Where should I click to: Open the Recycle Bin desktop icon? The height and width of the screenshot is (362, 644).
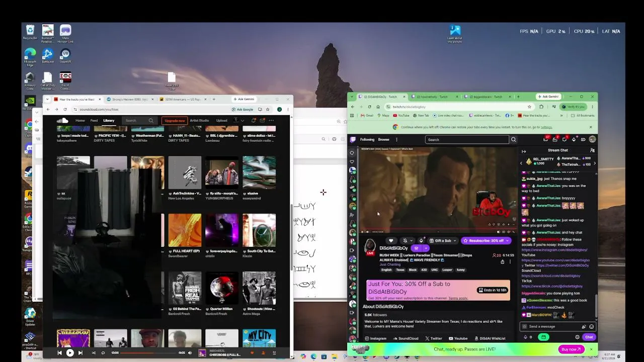click(x=30, y=32)
